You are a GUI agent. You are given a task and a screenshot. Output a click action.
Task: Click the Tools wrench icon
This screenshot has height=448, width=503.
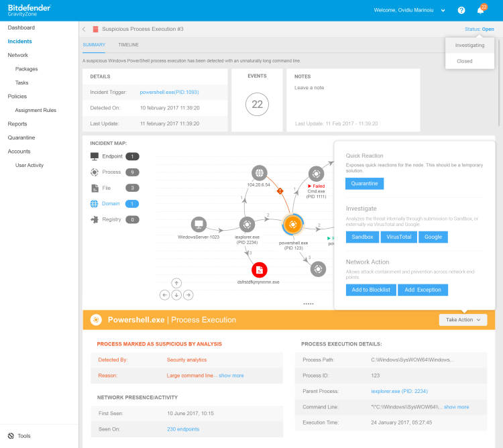click(11, 436)
